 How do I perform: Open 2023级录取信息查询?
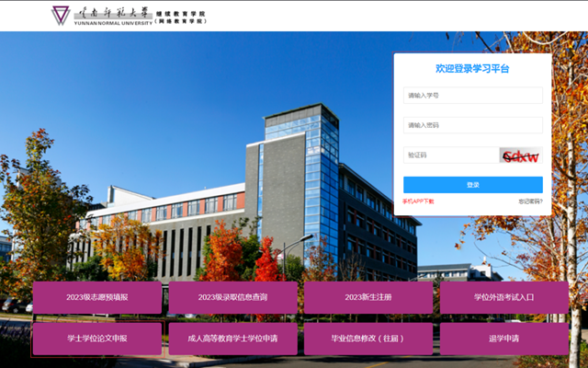[x=232, y=297]
